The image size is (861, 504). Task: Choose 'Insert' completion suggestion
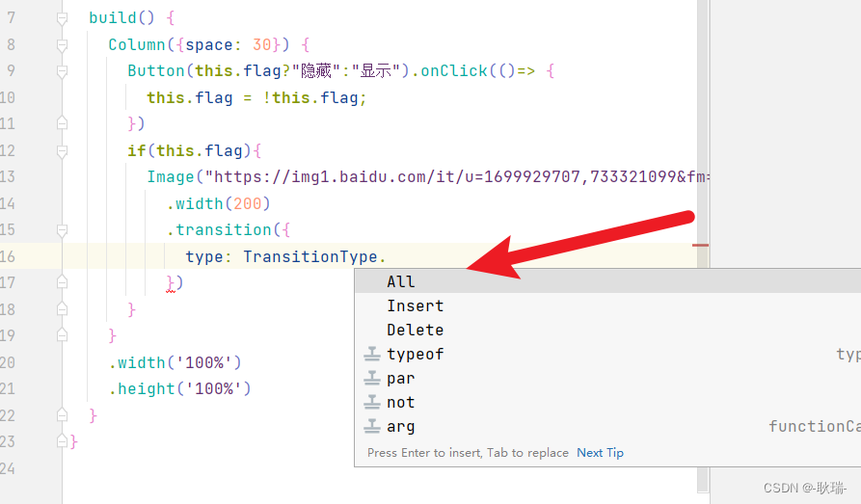(x=607, y=305)
